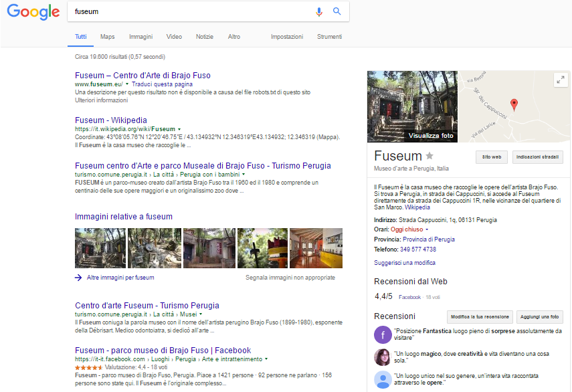
Task: Click review text 'Posizione Fantastica luogo pieno di sorprese'
Action: (478, 334)
